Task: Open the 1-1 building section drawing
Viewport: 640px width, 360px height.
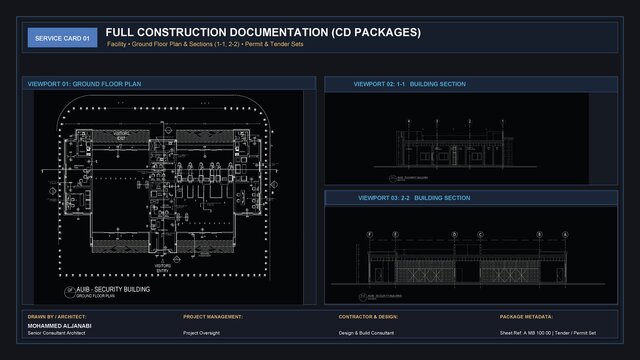Action: coord(457,138)
